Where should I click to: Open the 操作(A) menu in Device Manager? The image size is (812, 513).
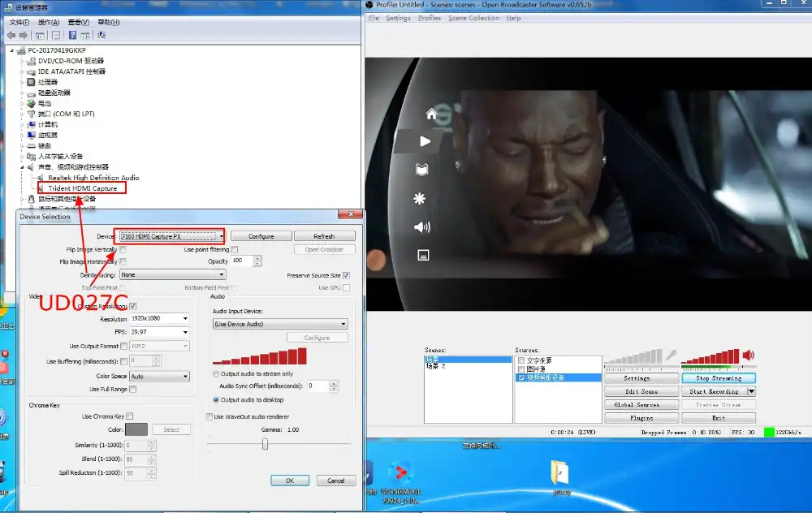click(x=49, y=22)
